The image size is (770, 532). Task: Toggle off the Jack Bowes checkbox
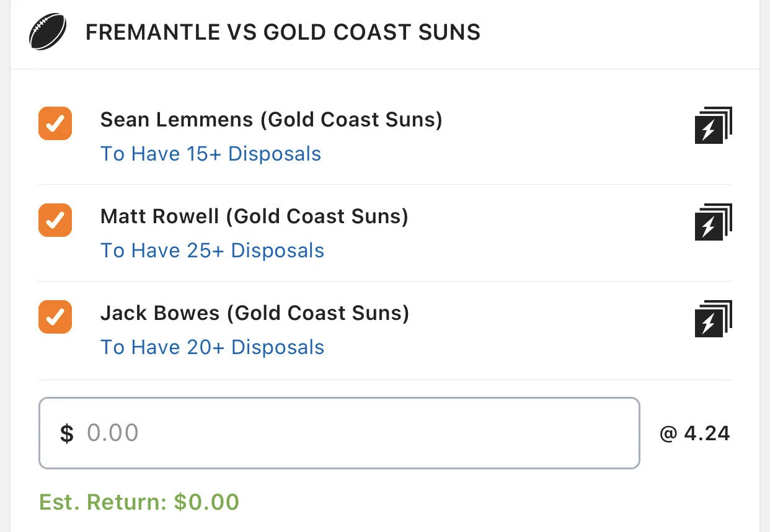click(x=55, y=317)
